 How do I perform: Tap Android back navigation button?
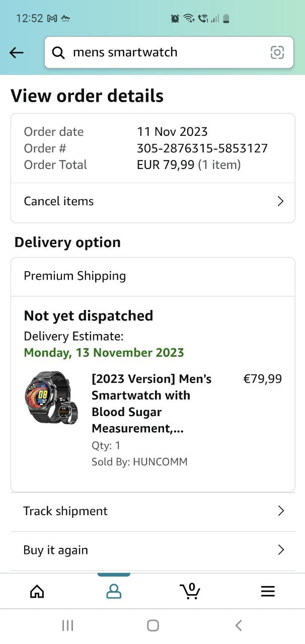pyautogui.click(x=239, y=625)
